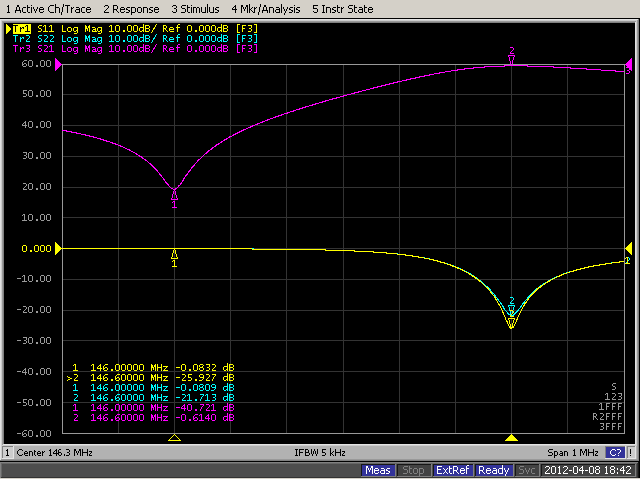Click the exclamation status indicator
Viewport: 640px width, 480px height.
(x=631, y=453)
